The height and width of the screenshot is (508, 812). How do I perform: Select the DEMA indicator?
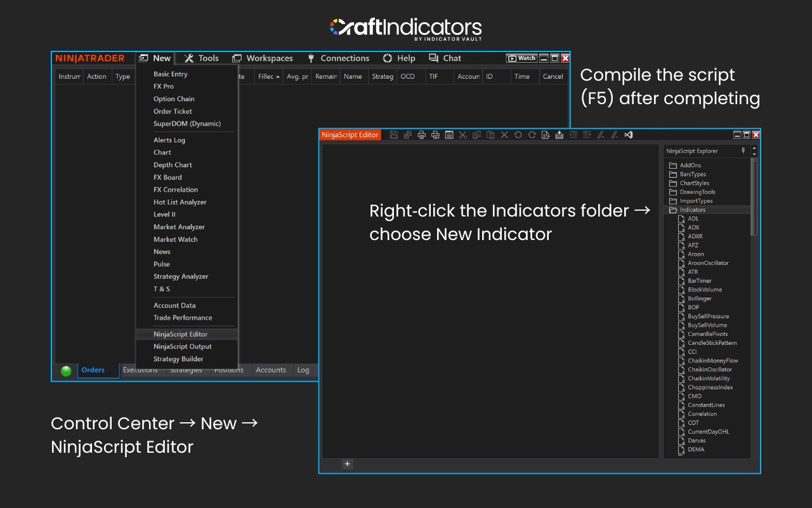(x=696, y=450)
